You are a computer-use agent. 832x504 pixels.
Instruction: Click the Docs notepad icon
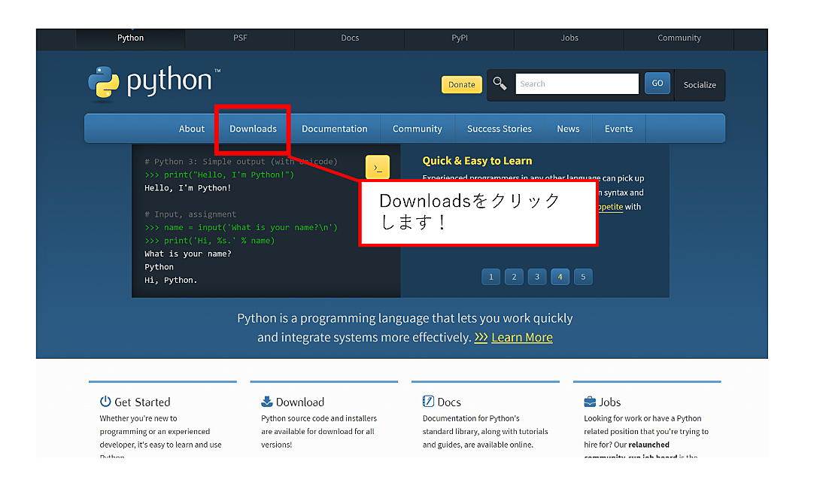point(428,402)
